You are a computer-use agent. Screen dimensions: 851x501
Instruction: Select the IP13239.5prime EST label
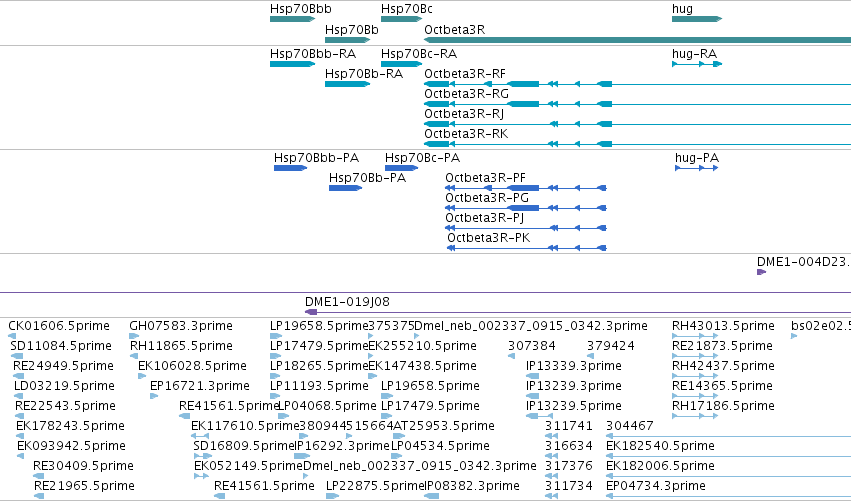574,406
